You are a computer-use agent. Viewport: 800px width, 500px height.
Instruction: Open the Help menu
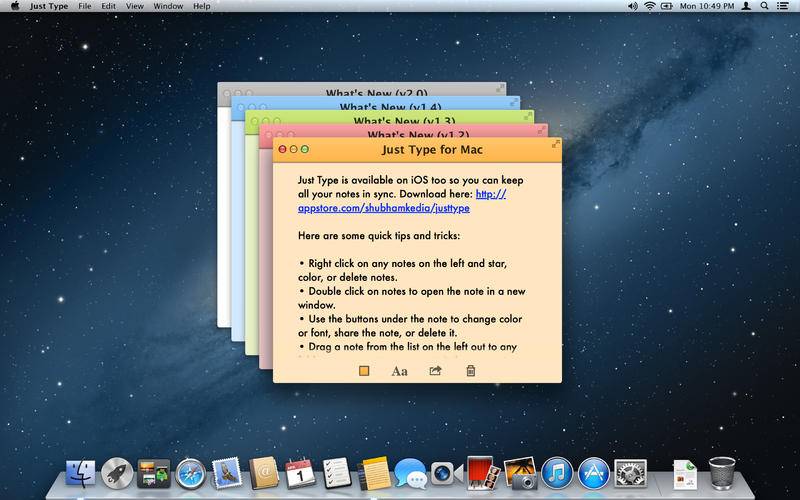pos(202,6)
